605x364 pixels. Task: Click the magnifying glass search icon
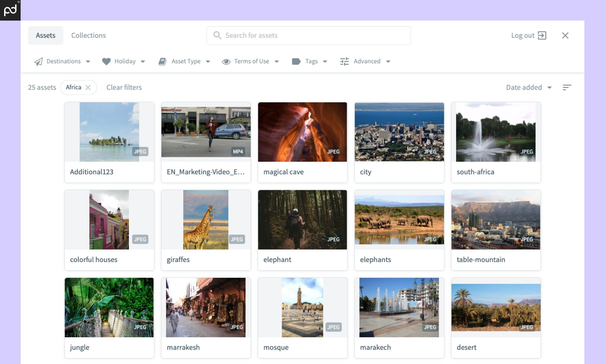tap(217, 35)
